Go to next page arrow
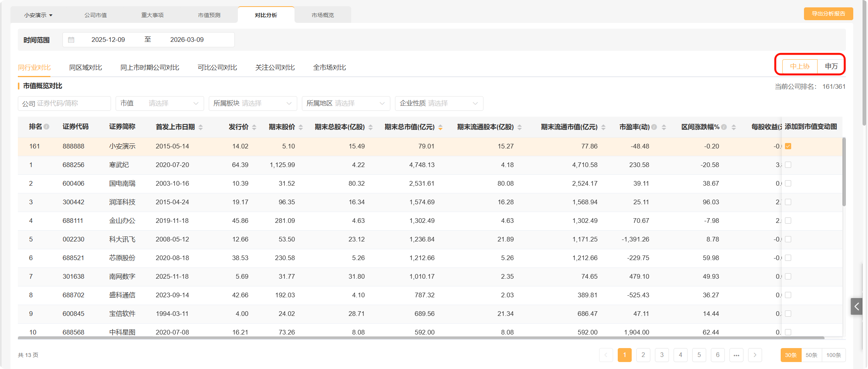Viewport: 868px width, 369px height. (x=755, y=355)
